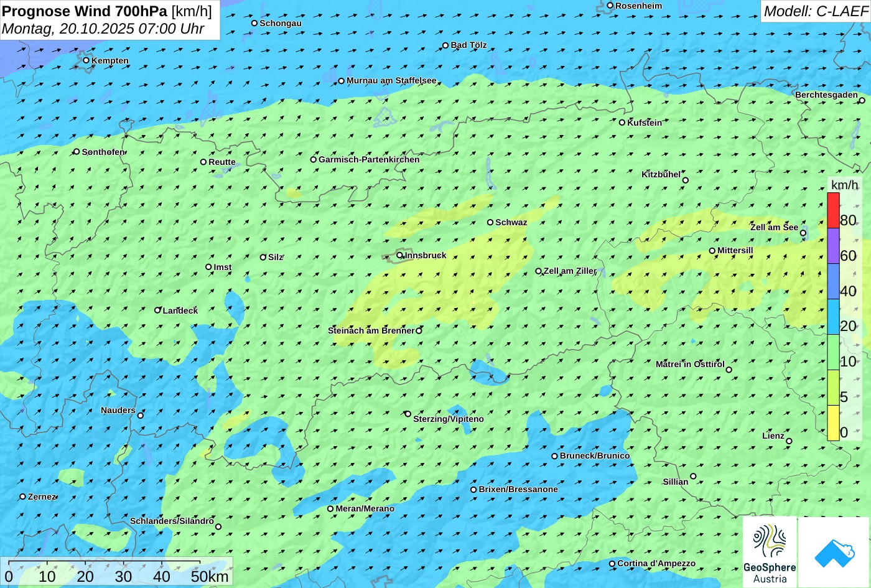Click the Steinach am Brenner label

tap(371, 330)
